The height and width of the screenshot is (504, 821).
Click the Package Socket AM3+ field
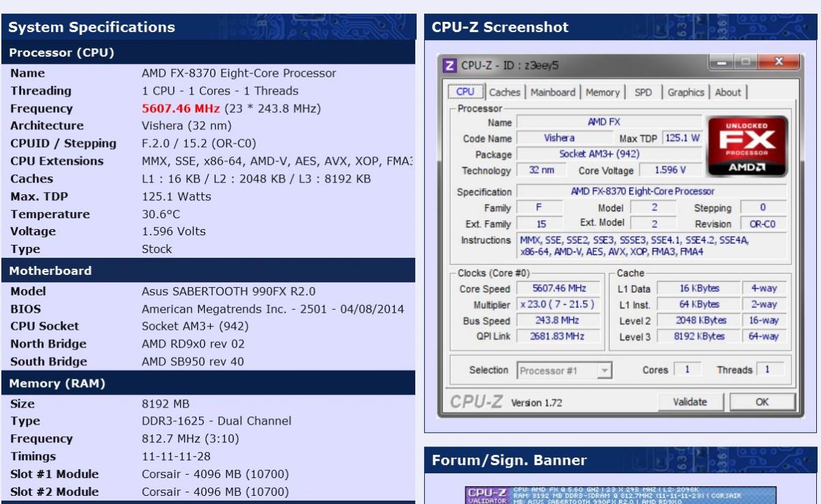pyautogui.click(x=609, y=154)
